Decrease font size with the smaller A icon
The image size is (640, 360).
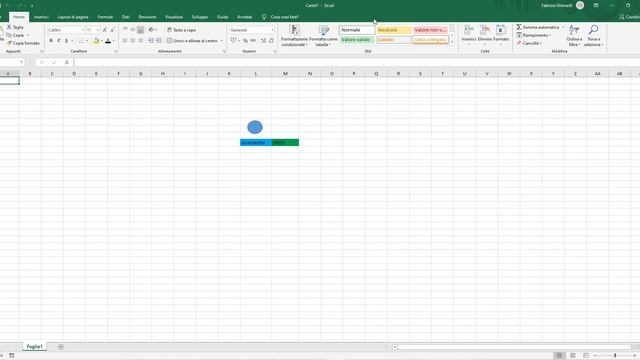pyautogui.click(x=113, y=30)
